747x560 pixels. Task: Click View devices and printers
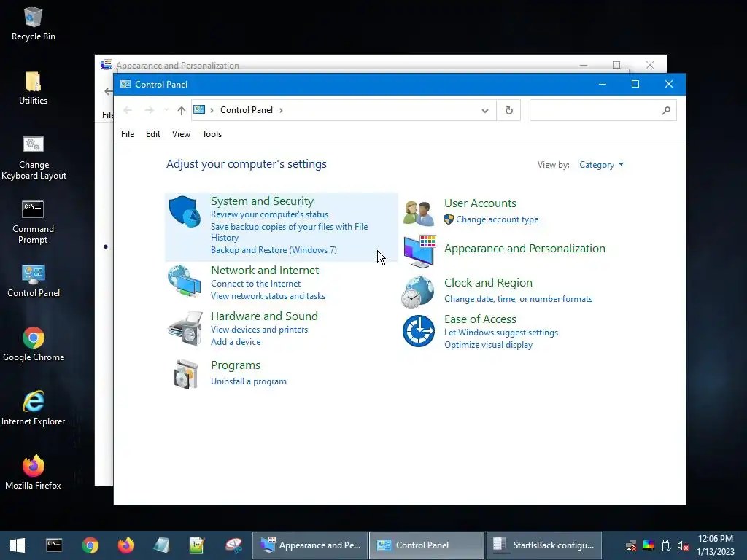click(259, 330)
